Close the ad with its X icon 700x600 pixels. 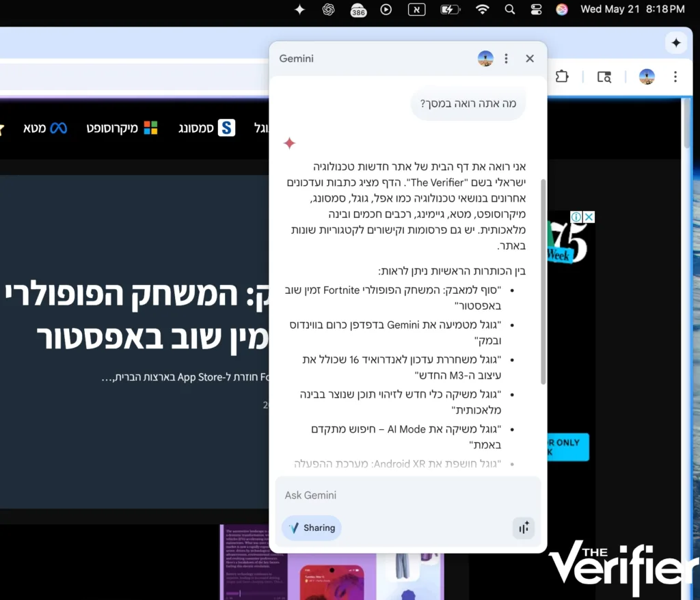tap(589, 217)
